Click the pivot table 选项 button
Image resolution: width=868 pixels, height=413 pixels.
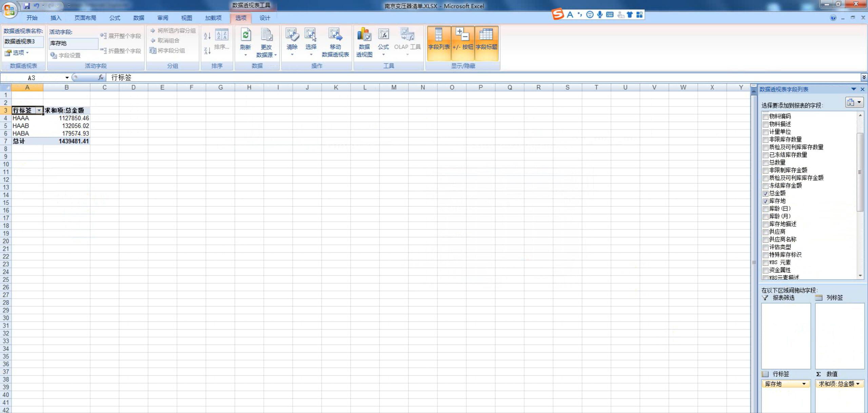[17, 53]
